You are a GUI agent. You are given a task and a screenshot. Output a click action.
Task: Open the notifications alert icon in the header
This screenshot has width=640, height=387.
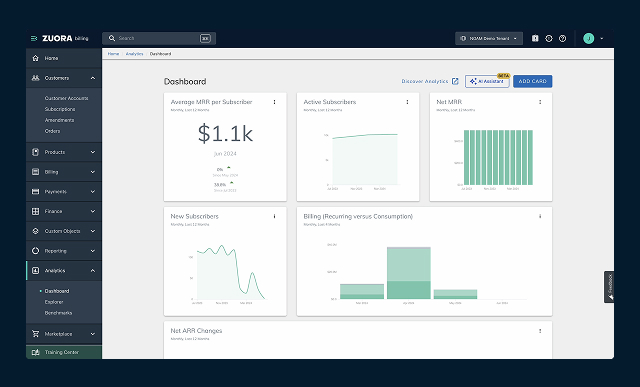[549, 38]
